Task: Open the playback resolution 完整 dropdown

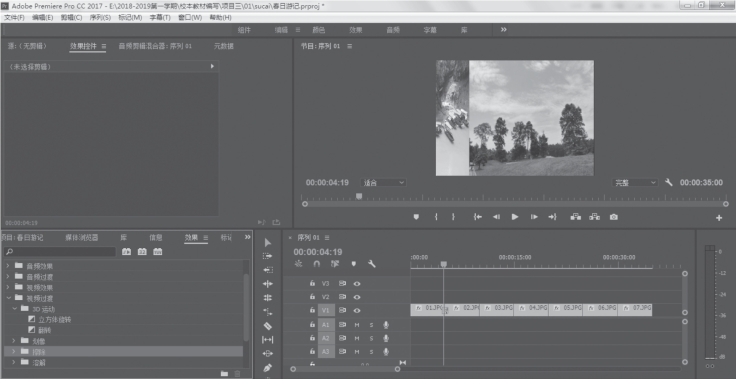Action: [635, 182]
